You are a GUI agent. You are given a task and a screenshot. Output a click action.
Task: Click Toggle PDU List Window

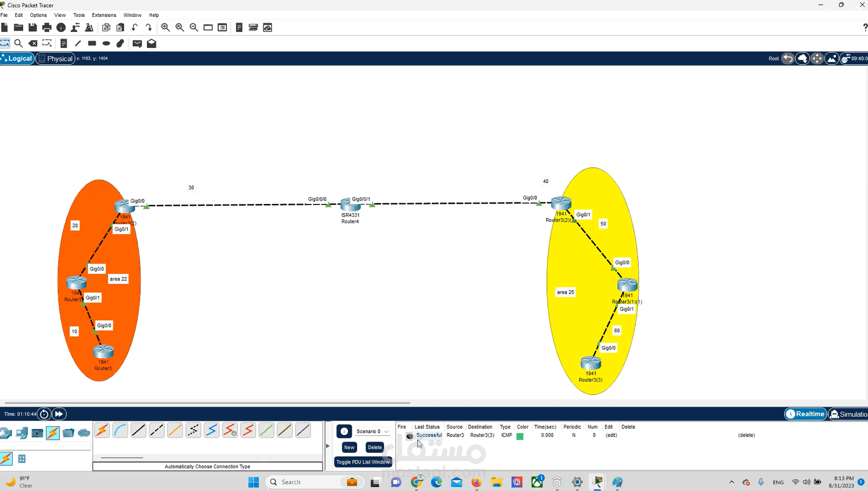[x=363, y=462]
